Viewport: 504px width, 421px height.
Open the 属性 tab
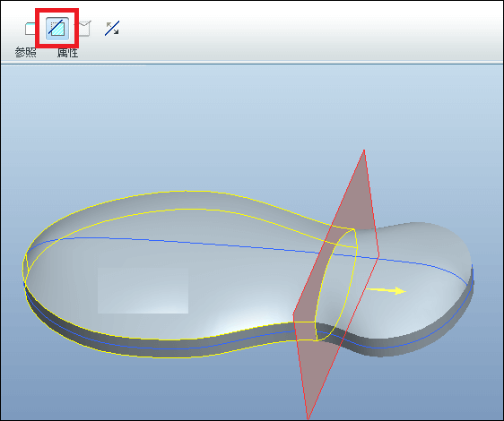(67, 52)
